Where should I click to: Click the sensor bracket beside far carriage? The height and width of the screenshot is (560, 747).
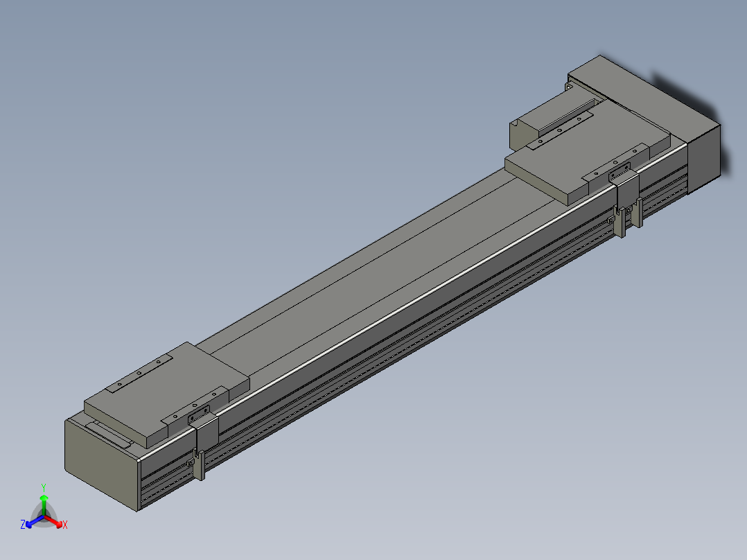tap(626, 200)
